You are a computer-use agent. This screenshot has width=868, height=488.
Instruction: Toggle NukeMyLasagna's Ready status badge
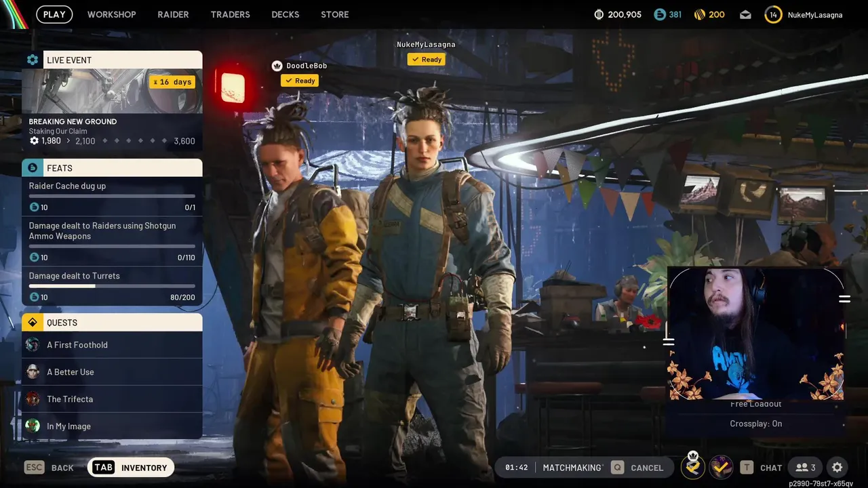pyautogui.click(x=426, y=60)
